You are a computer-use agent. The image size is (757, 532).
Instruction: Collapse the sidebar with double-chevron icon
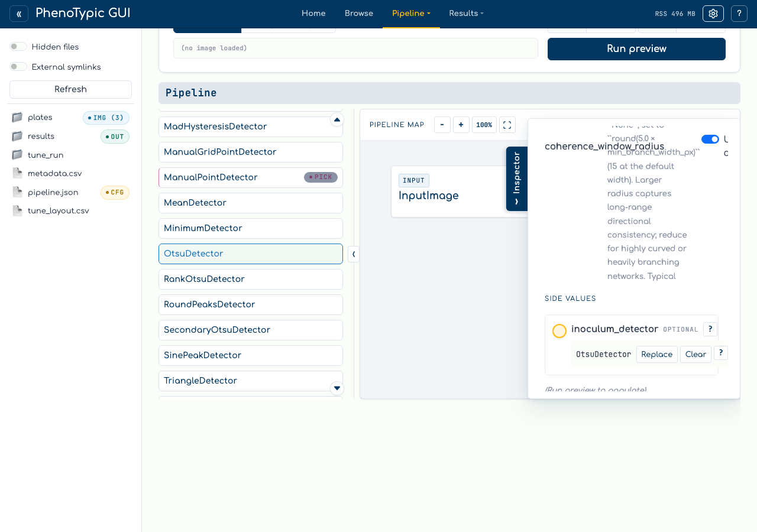[19, 14]
